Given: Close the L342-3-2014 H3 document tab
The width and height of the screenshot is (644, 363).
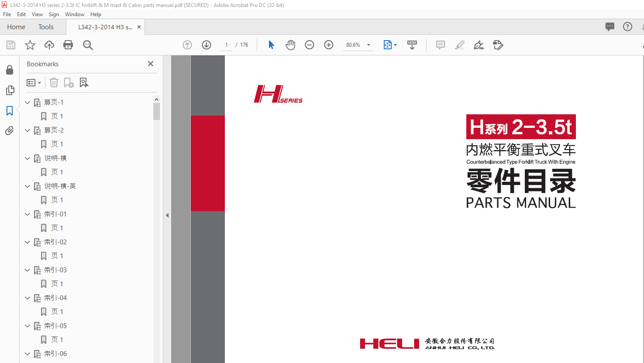Looking at the screenshot, I should 139,27.
